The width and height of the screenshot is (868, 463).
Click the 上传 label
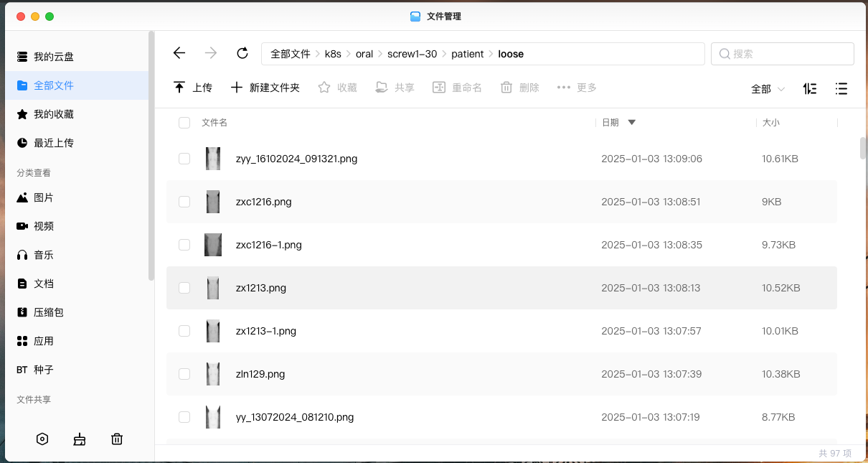pos(202,88)
